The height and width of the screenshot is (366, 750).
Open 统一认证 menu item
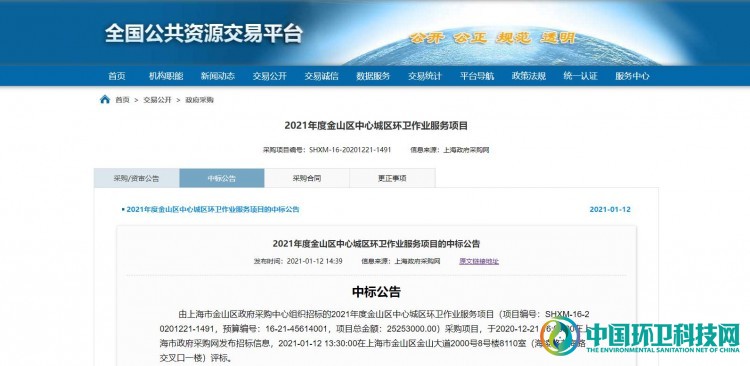tap(580, 76)
